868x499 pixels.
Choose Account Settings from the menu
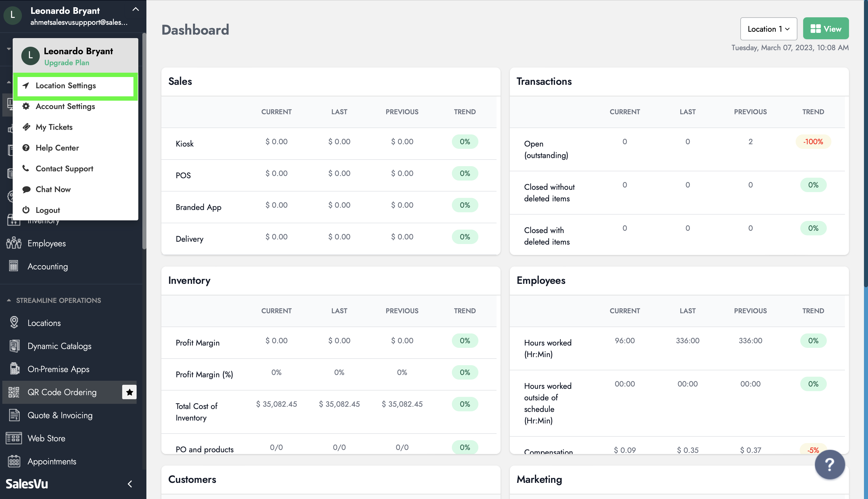(x=65, y=107)
